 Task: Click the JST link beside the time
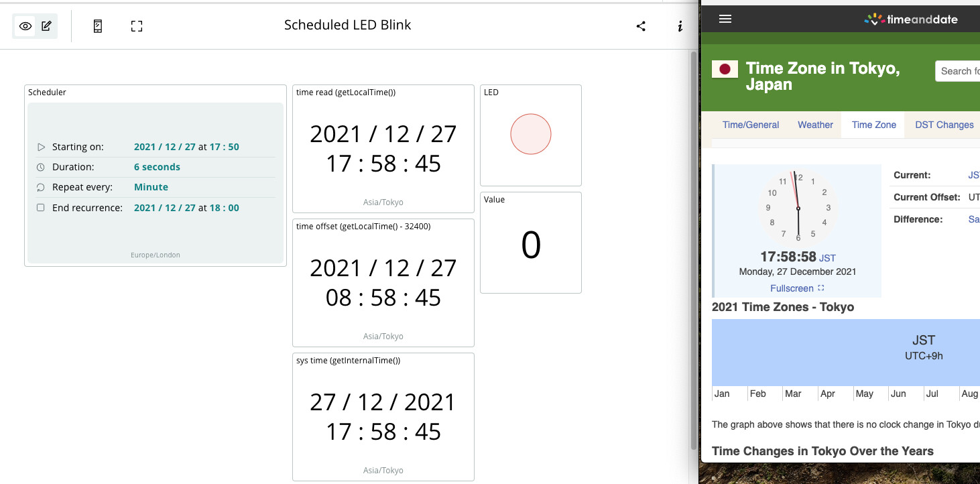point(827,257)
